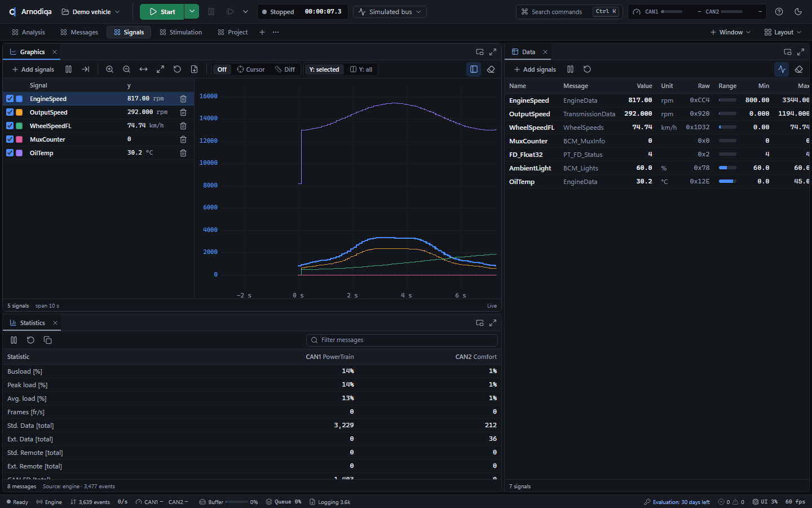This screenshot has width=812, height=508.
Task: Open the Project tab
Action: [x=233, y=32]
